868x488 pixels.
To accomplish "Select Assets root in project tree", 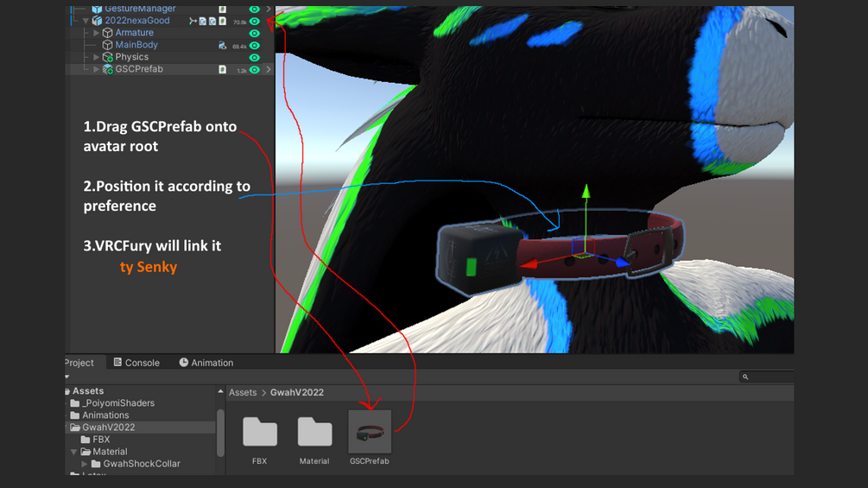I will (x=88, y=391).
